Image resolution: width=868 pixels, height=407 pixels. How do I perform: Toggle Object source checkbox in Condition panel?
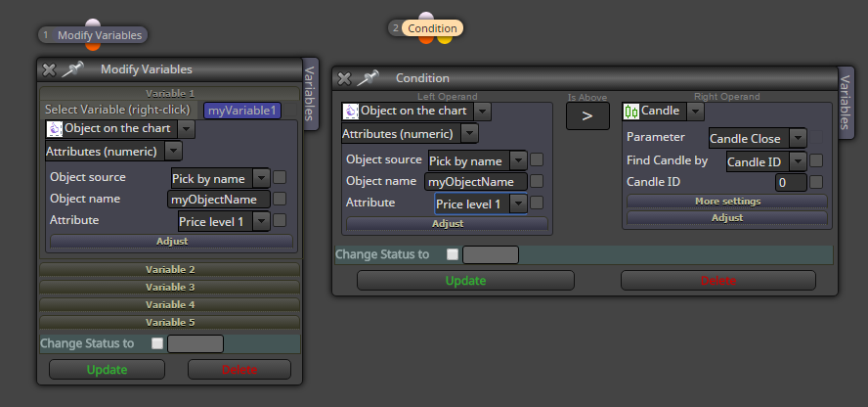pyautogui.click(x=537, y=160)
